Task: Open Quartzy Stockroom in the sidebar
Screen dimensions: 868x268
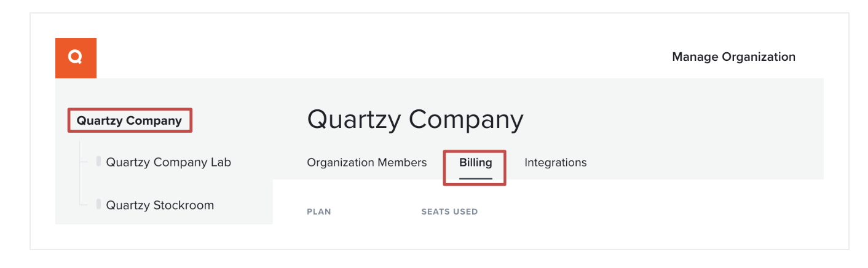Action: point(160,205)
